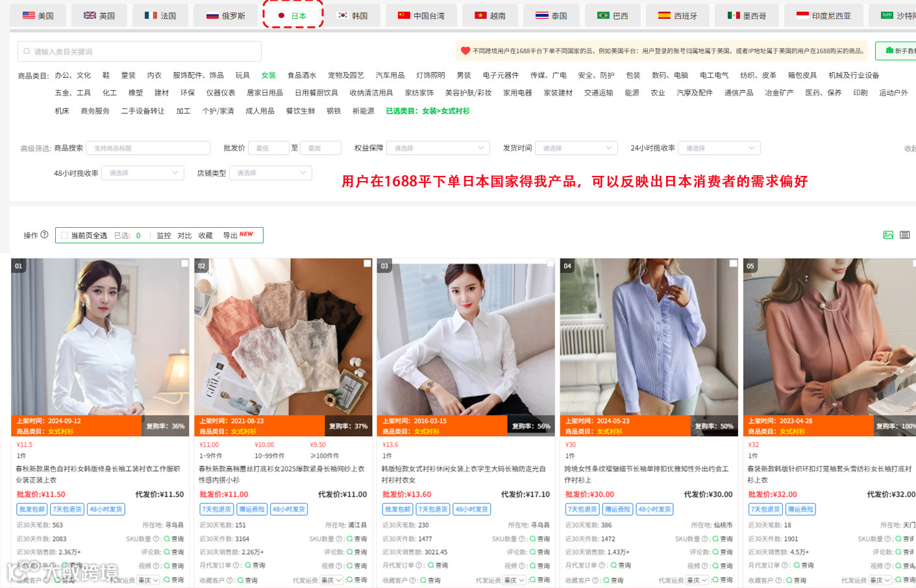
Task: Open the 权益保障 dropdown
Action: 438,148
